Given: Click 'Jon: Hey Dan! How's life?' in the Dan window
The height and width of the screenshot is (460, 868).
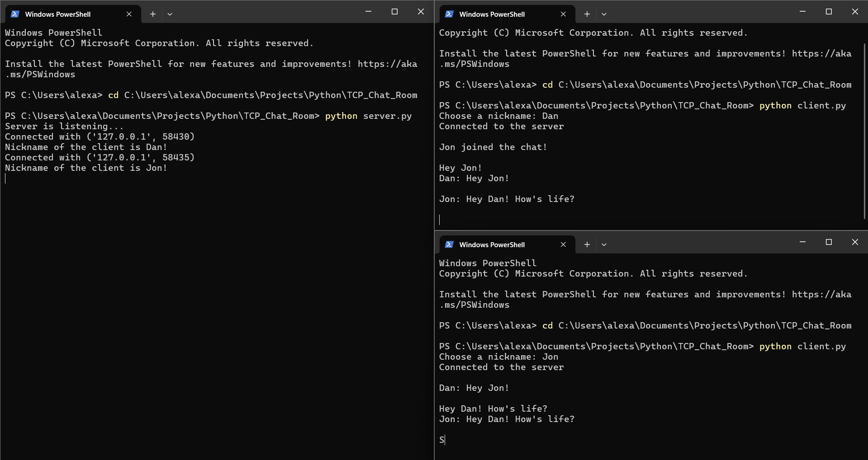Looking at the screenshot, I should 507,199.
